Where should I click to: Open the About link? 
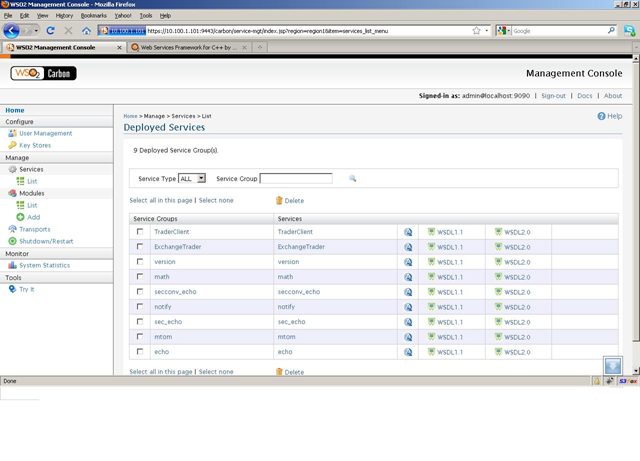click(x=613, y=96)
